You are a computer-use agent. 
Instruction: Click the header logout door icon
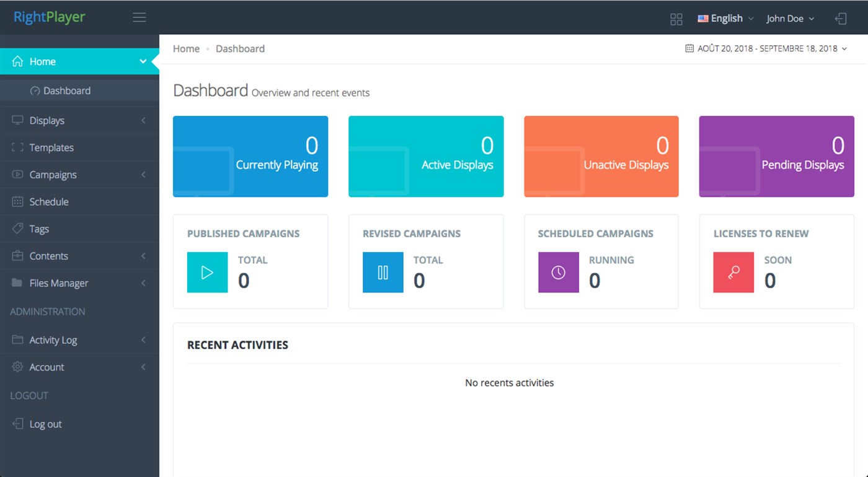(841, 19)
